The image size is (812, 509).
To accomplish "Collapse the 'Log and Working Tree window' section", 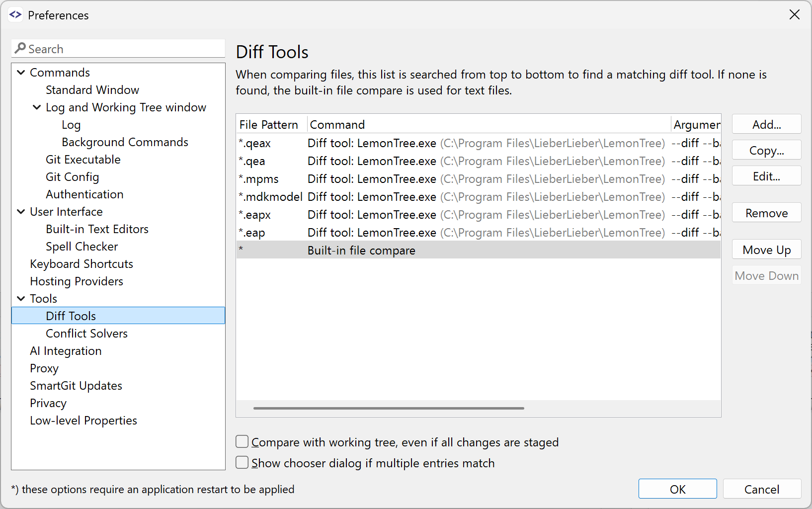I will click(36, 107).
